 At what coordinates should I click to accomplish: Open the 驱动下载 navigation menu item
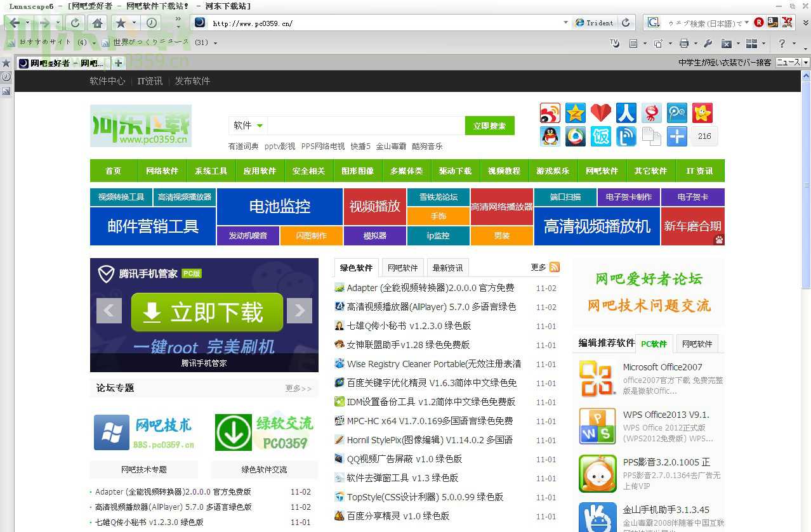pos(455,171)
